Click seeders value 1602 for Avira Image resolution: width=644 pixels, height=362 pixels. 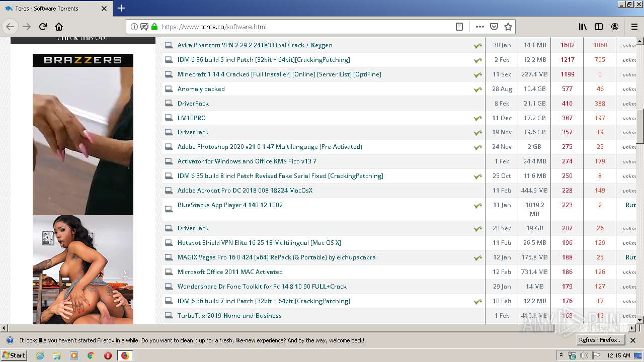(x=567, y=45)
